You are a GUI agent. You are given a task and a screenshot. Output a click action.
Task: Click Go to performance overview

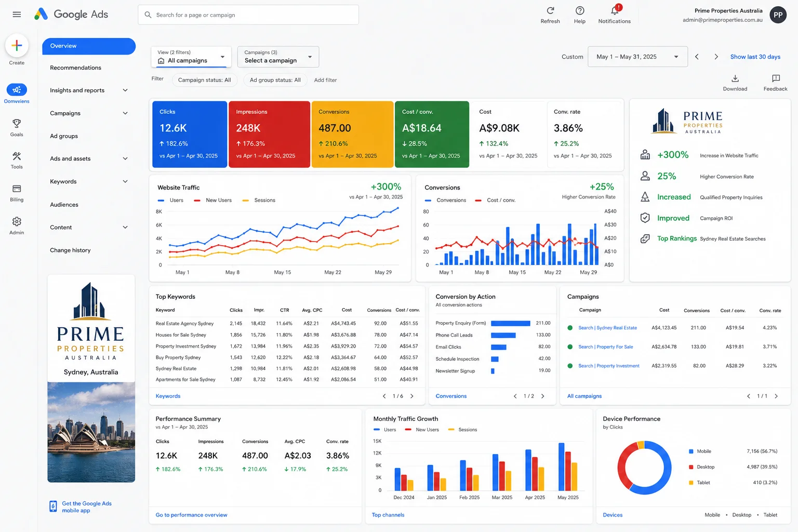(x=191, y=515)
